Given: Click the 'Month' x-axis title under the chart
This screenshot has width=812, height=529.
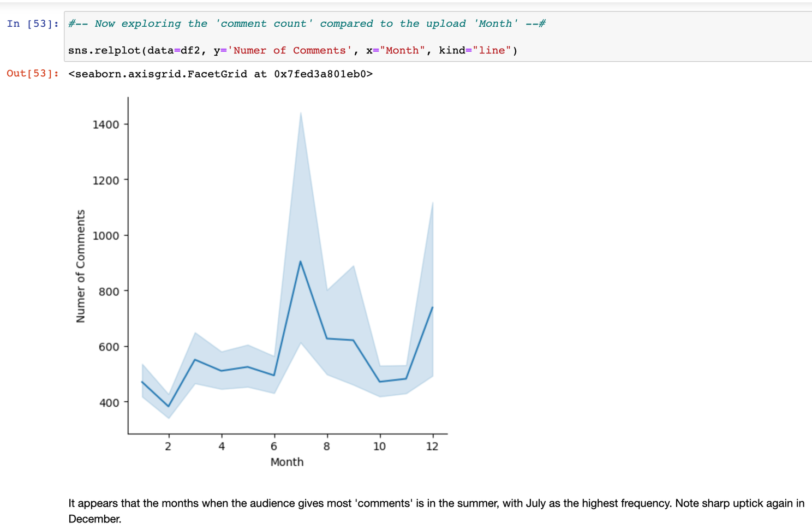Looking at the screenshot, I should pyautogui.click(x=287, y=462).
